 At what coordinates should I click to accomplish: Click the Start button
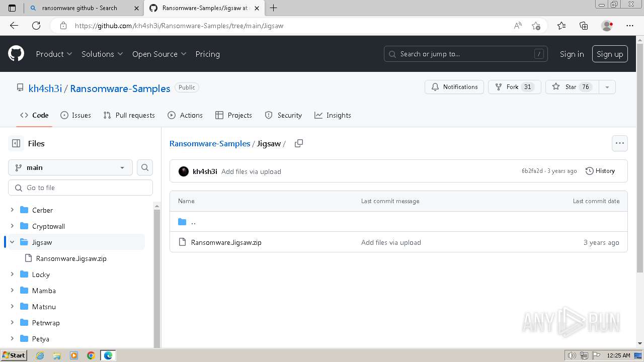[14, 355]
